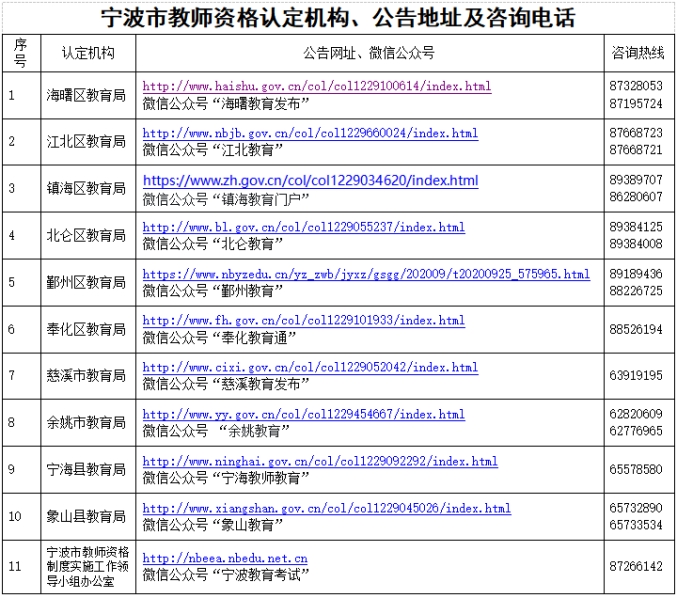This screenshot has width=677, height=598.
Task: Open the fh.gov.cn announcement link
Action: (x=304, y=320)
